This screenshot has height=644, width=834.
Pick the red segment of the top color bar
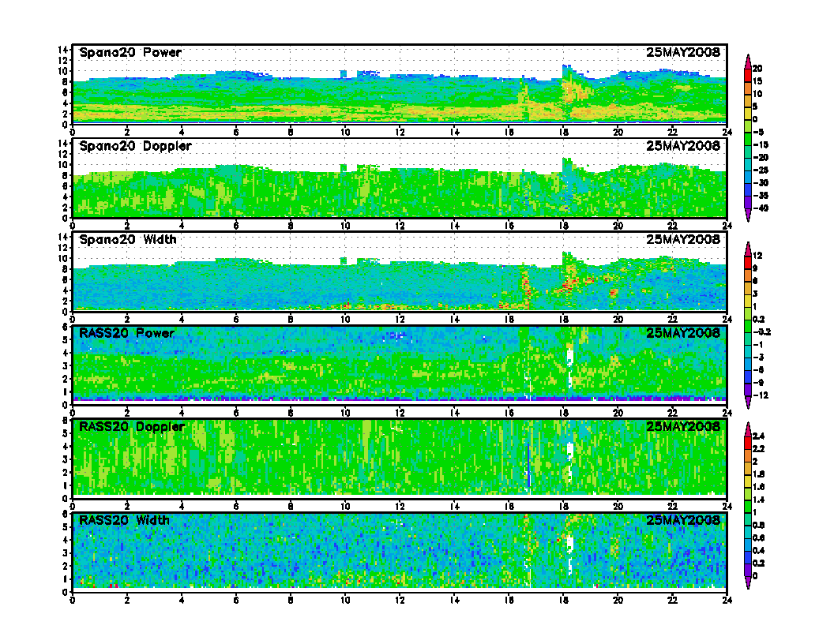[748, 75]
